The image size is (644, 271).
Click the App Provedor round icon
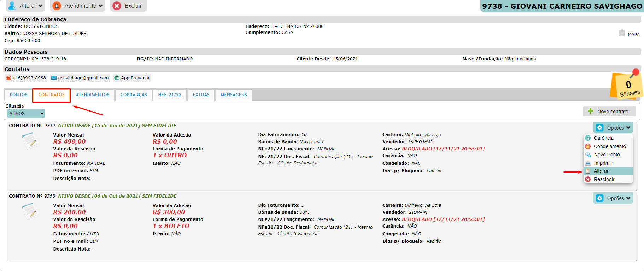coord(117,78)
